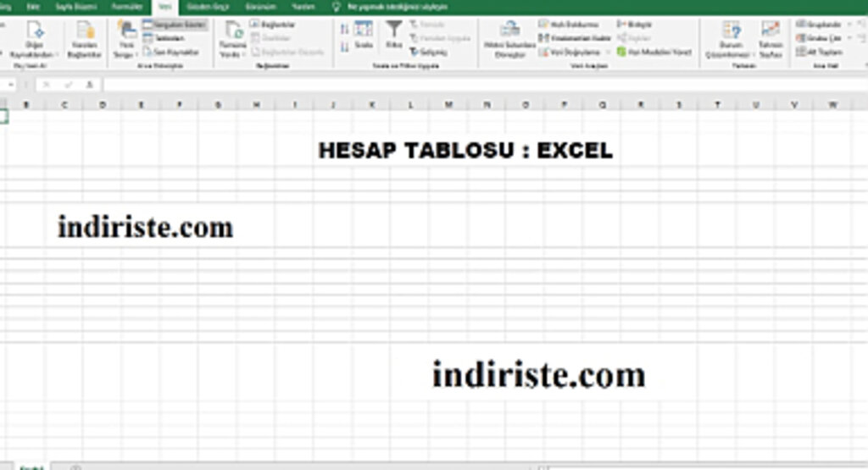Switch to the Gözden Geçir tab
The width and height of the screenshot is (868, 470).
(x=209, y=7)
